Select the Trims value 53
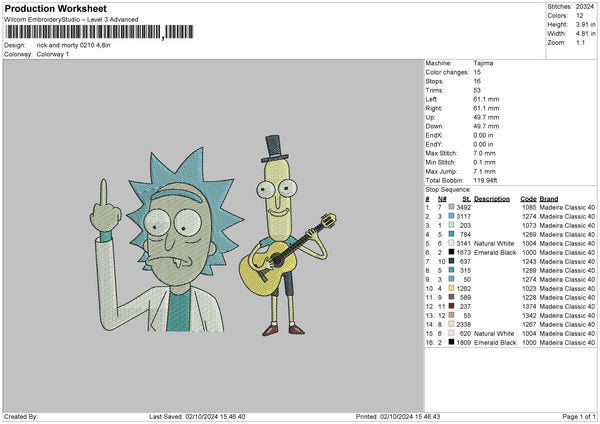The height and width of the screenshot is (424, 600). click(x=477, y=90)
